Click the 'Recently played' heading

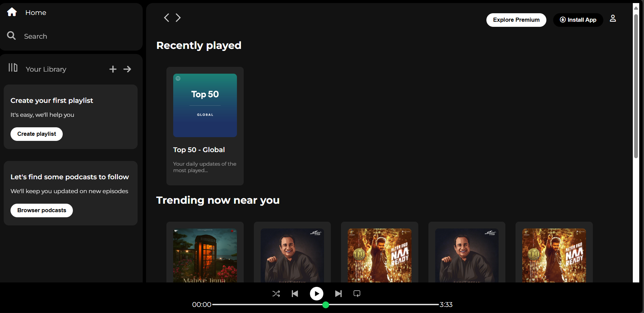(199, 45)
